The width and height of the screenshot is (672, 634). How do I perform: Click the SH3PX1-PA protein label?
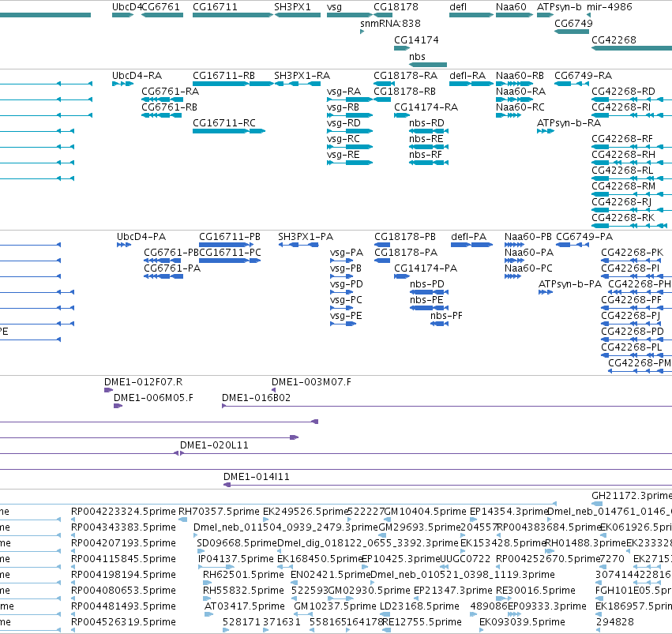click(305, 236)
